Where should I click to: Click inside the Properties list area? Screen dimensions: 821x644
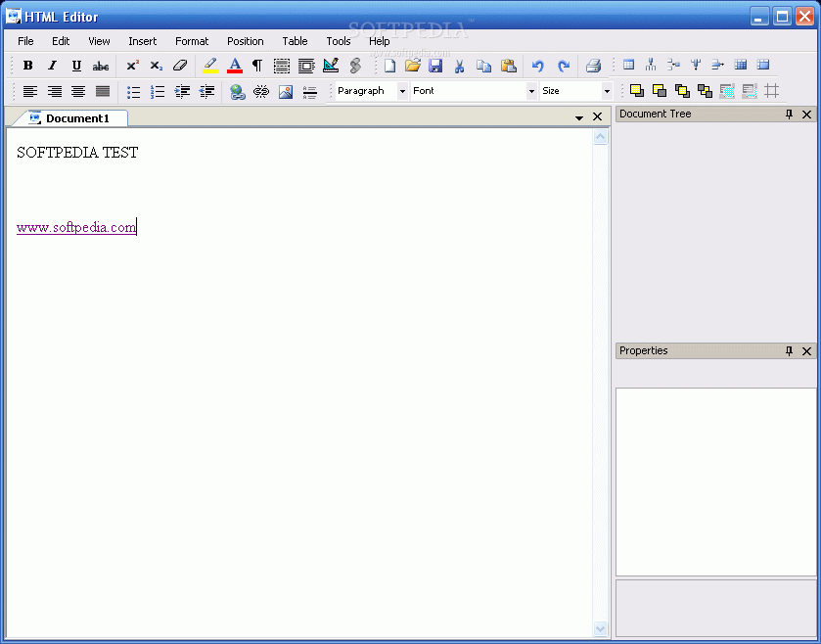coord(715,482)
